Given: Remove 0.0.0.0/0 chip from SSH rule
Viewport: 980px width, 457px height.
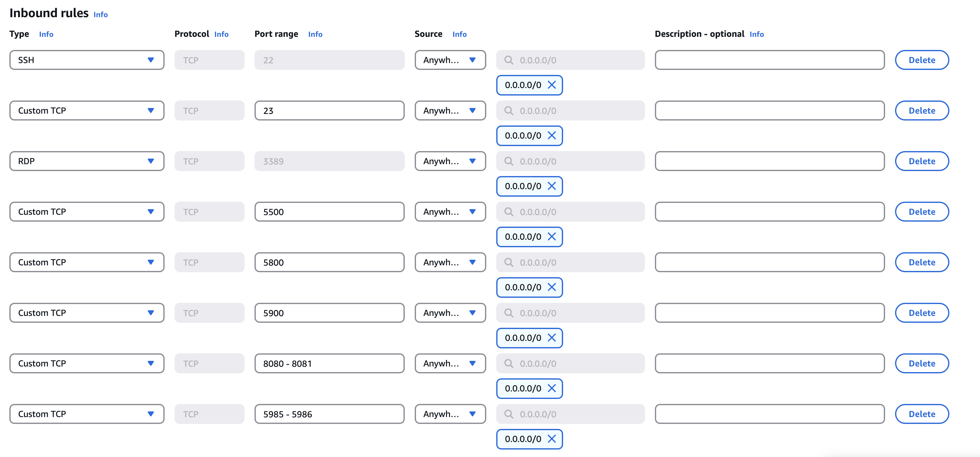Looking at the screenshot, I should coord(552,85).
